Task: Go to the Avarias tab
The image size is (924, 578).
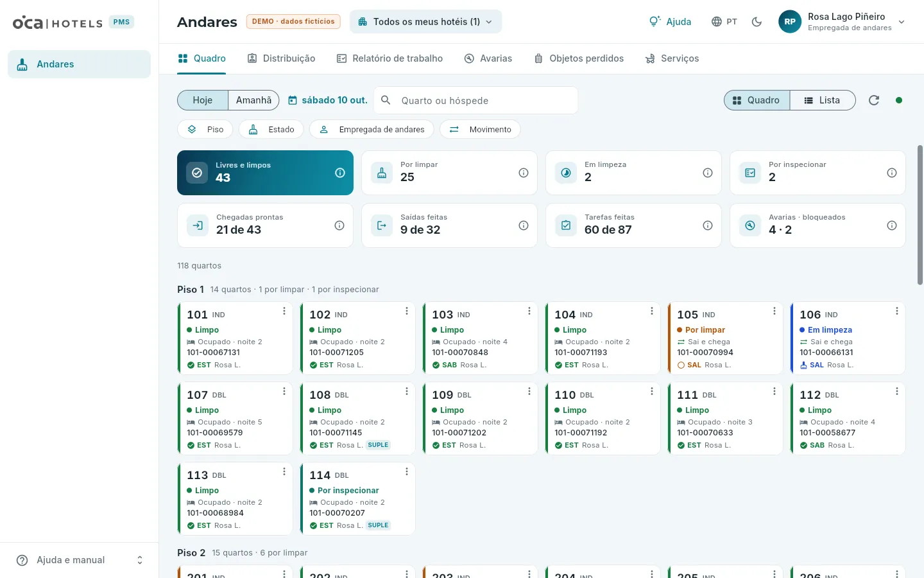Action: point(488,58)
